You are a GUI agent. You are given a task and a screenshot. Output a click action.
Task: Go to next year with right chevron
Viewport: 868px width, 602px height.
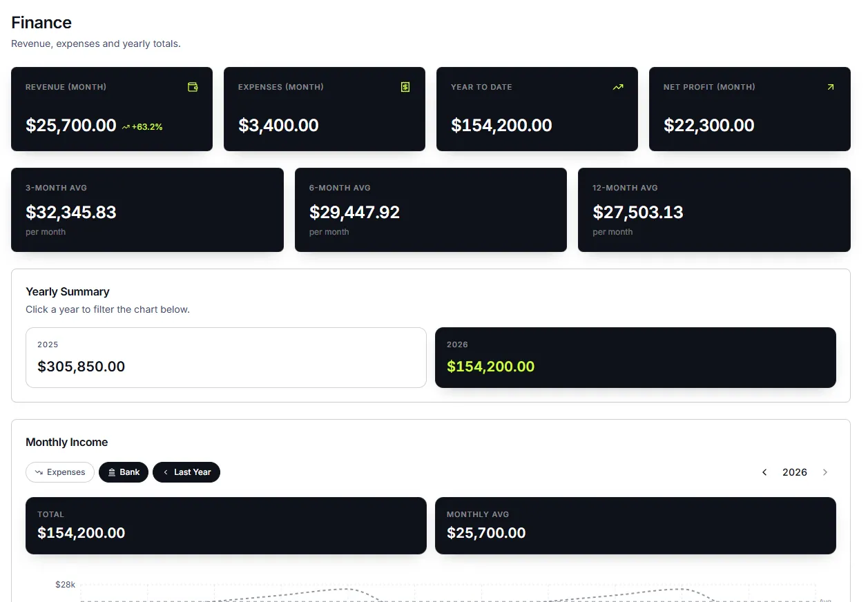click(824, 472)
